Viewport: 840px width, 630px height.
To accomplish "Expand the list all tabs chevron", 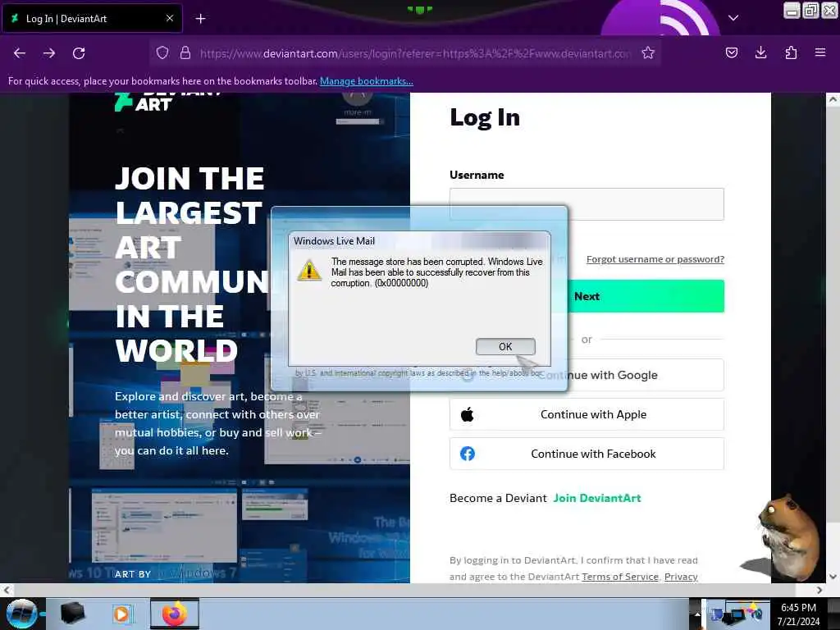I will tap(733, 18).
